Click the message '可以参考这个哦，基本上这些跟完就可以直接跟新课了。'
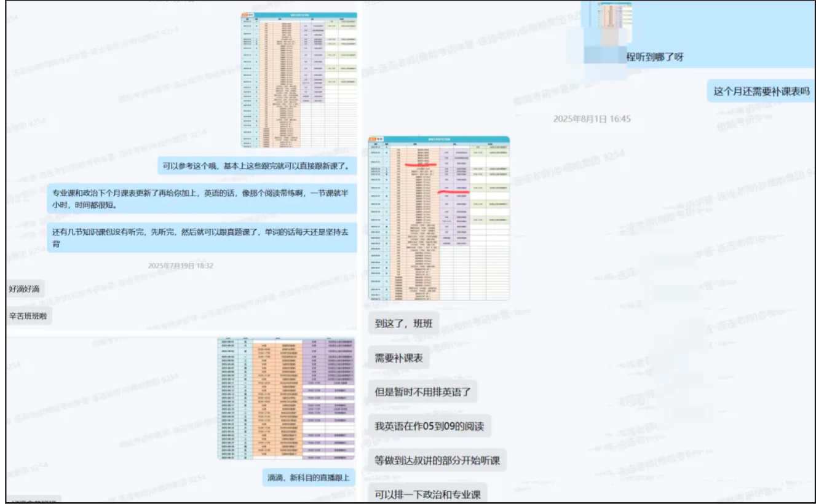 pos(257,165)
